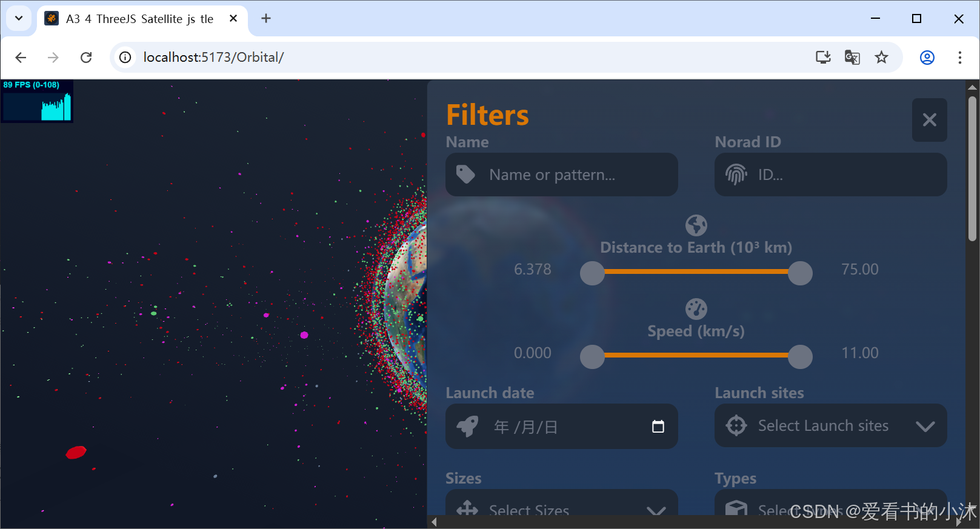Click the move-arrows icon in Sizes field
Screen dimensions: 980x529
(x=467, y=508)
